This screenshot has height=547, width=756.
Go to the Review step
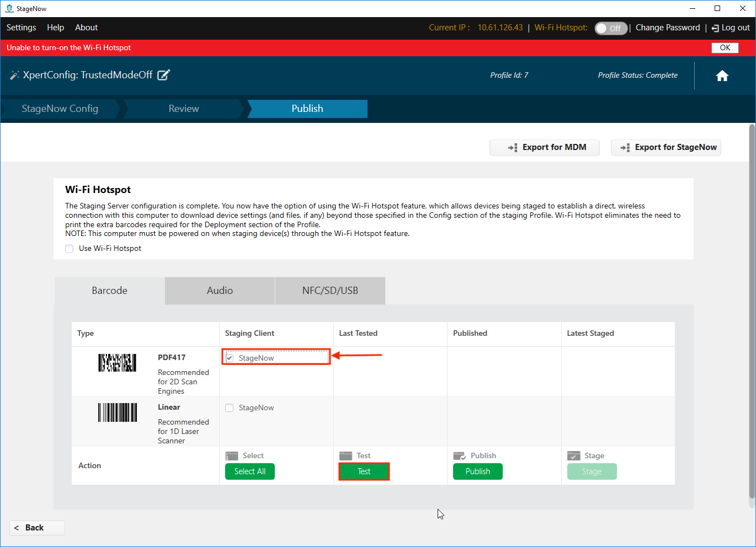click(184, 109)
